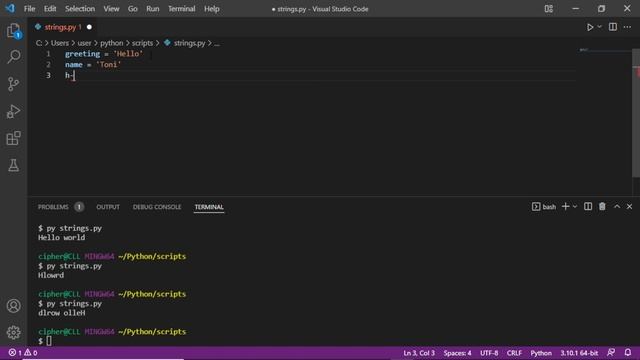Viewport: 640px width, 360px height.
Task: Change encoding via UTF-8 status
Action: pyautogui.click(x=489, y=353)
